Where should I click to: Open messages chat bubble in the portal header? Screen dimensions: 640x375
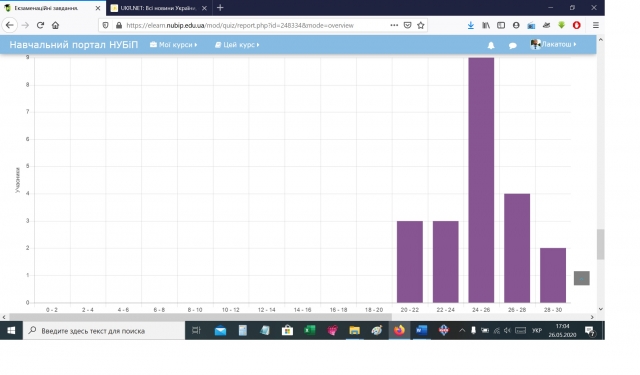coord(513,45)
